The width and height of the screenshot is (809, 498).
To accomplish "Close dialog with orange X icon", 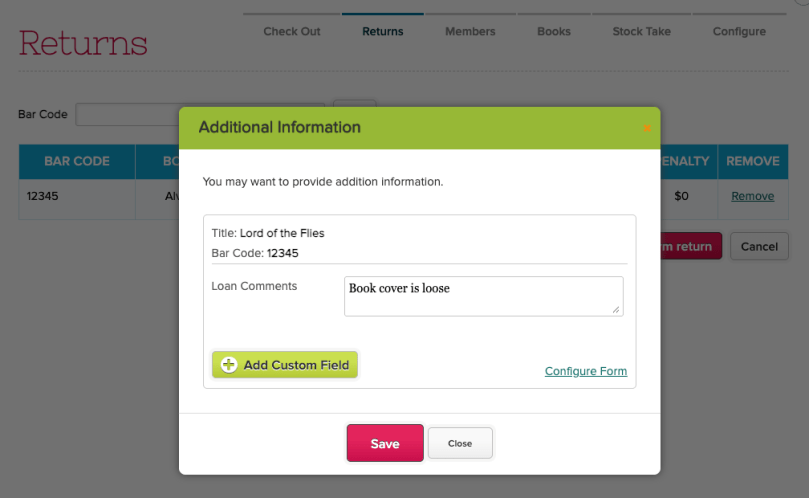I will (x=647, y=128).
